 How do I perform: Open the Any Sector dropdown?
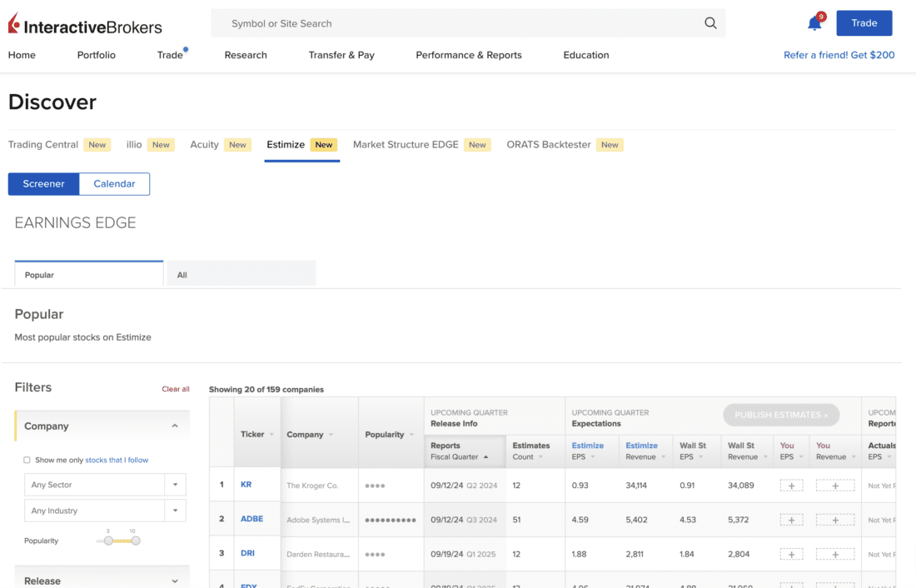pyautogui.click(x=105, y=485)
